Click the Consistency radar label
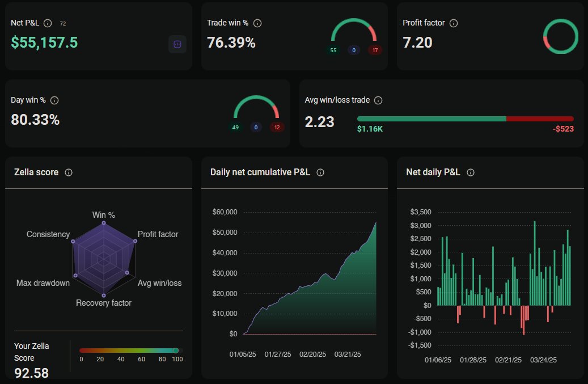 (48, 234)
